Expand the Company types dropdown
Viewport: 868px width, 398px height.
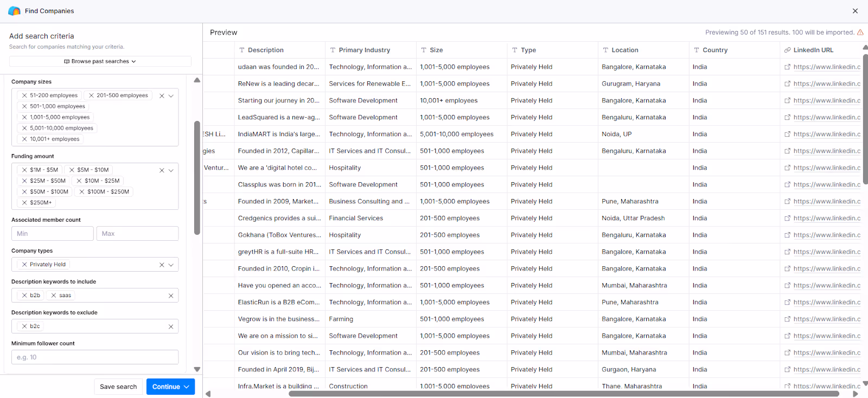171,265
